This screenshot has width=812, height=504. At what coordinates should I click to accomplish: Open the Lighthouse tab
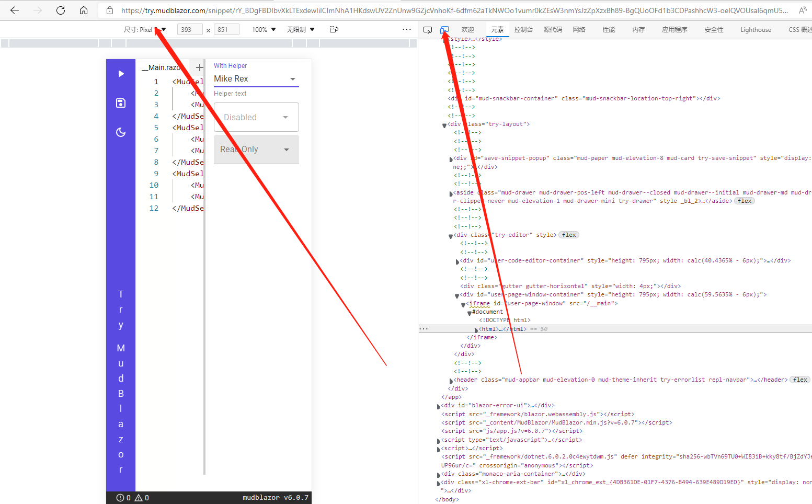coord(756,30)
